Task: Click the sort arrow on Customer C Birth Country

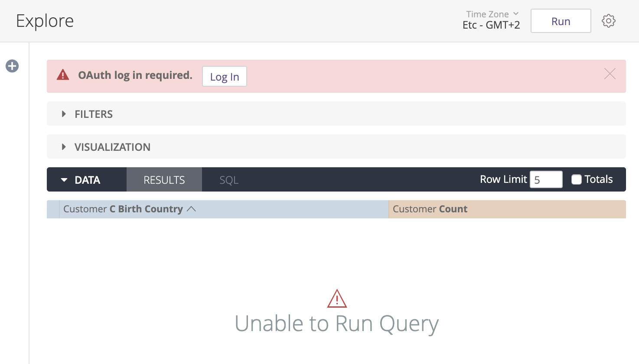Action: (x=192, y=209)
